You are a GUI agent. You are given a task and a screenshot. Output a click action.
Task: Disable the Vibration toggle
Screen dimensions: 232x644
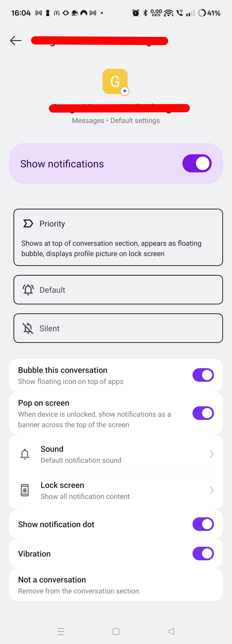pyautogui.click(x=203, y=554)
